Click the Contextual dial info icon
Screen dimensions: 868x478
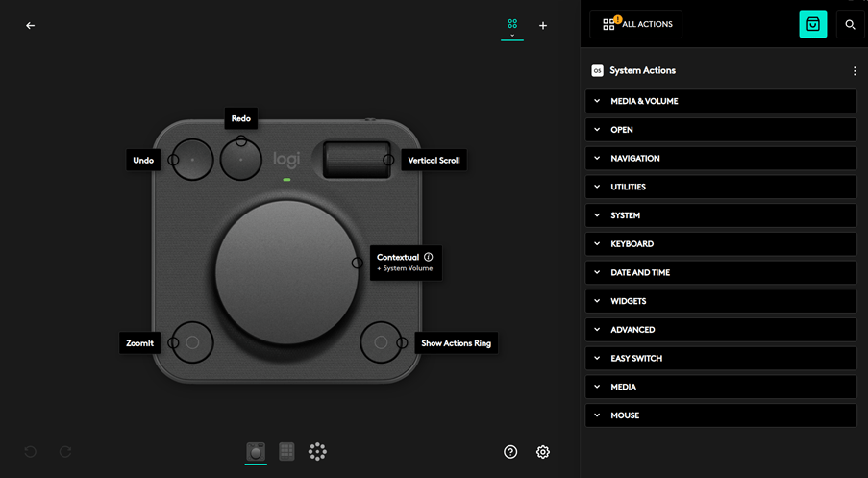click(x=429, y=258)
